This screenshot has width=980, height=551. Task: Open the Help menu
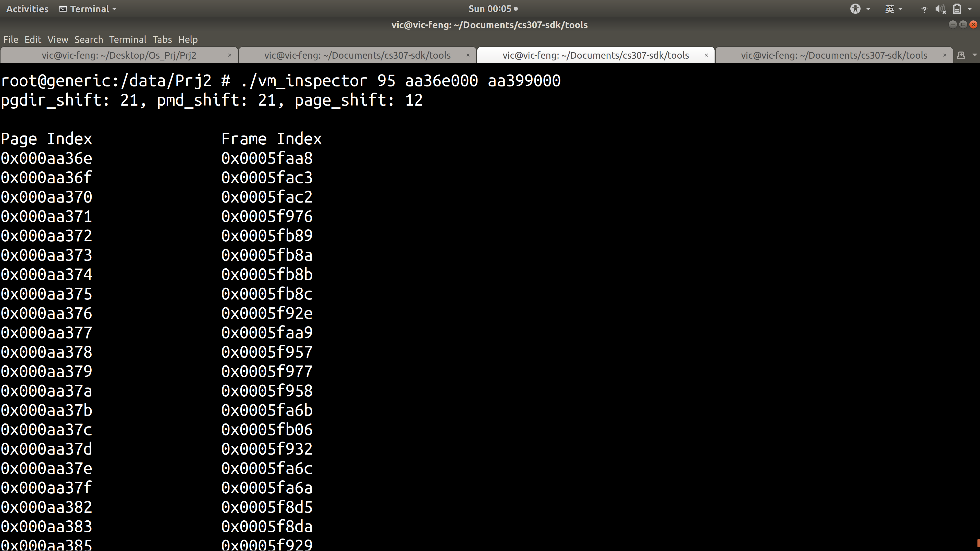tap(188, 40)
